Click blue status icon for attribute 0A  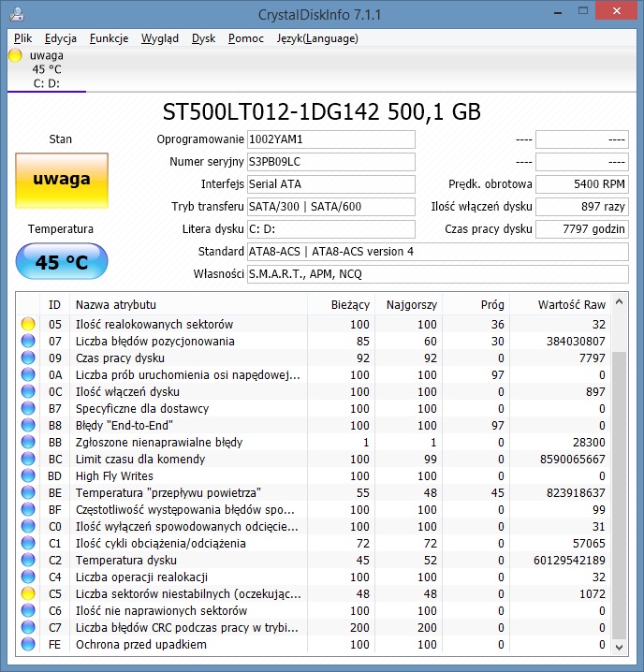28,374
